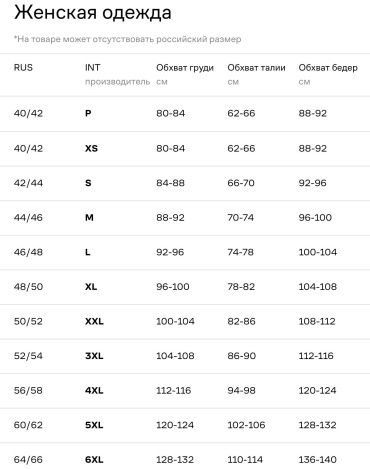
Task: Click the note about missing Russian size
Action: [x=127, y=39]
